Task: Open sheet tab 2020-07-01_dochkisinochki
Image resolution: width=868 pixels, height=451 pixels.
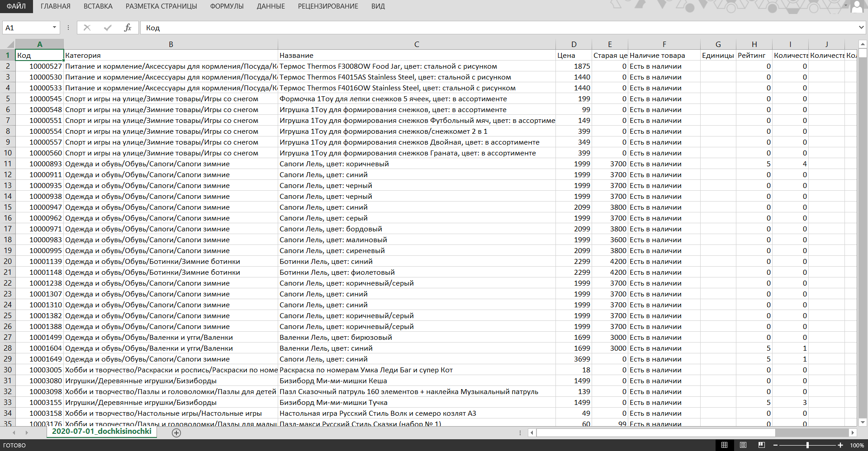Action: [102, 432]
